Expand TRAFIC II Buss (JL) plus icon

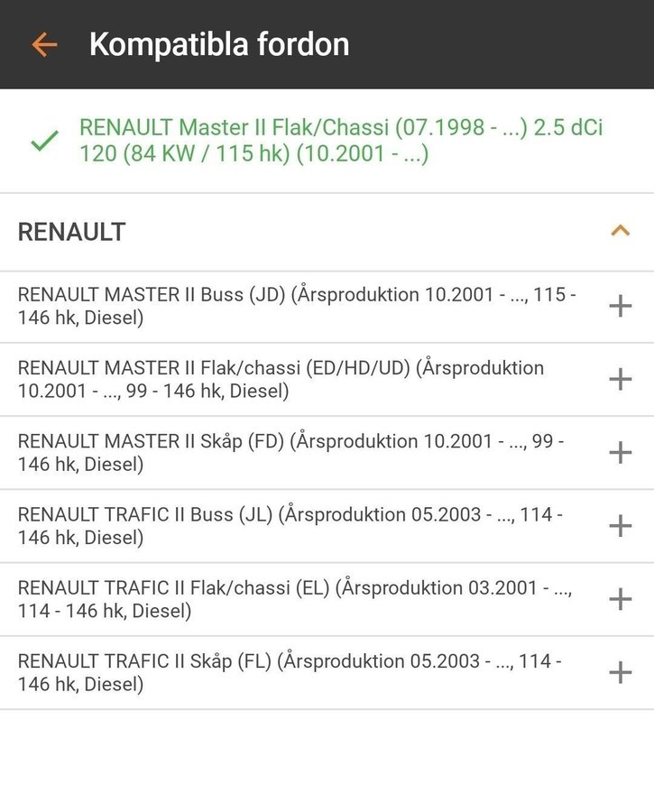[x=620, y=525]
